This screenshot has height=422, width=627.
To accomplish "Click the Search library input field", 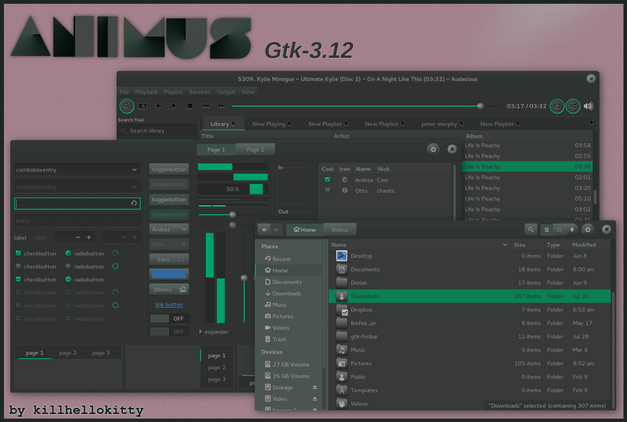I will click(158, 131).
